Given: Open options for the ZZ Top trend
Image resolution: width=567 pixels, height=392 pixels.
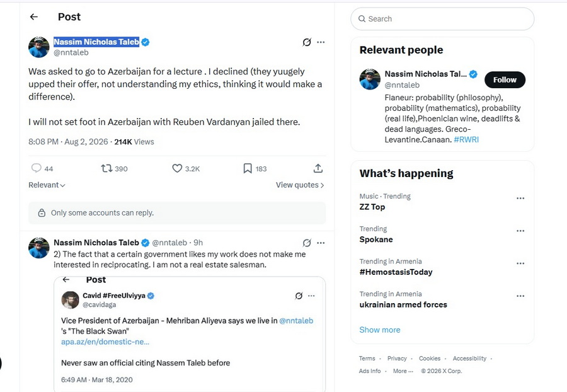Looking at the screenshot, I should pos(520,198).
